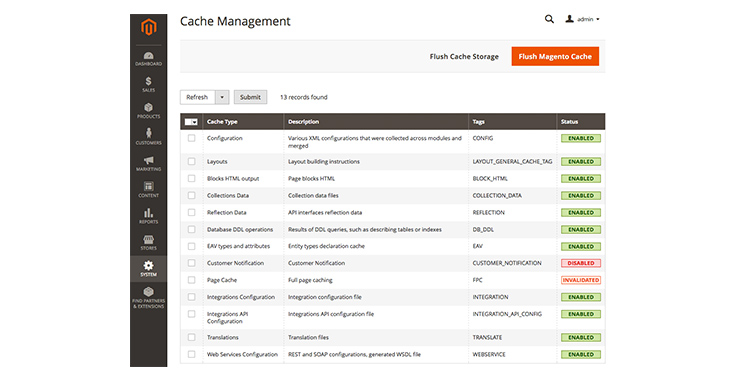This screenshot has height=380, width=740.
Task: Click the ENABLED status of Translations
Action: click(x=581, y=338)
